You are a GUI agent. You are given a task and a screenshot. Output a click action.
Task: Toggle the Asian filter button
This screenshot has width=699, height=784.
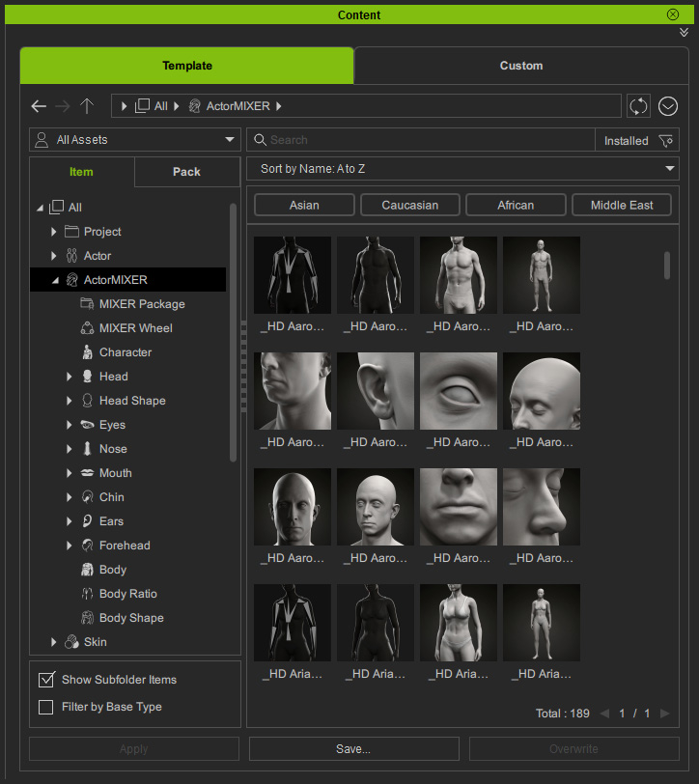pyautogui.click(x=304, y=205)
